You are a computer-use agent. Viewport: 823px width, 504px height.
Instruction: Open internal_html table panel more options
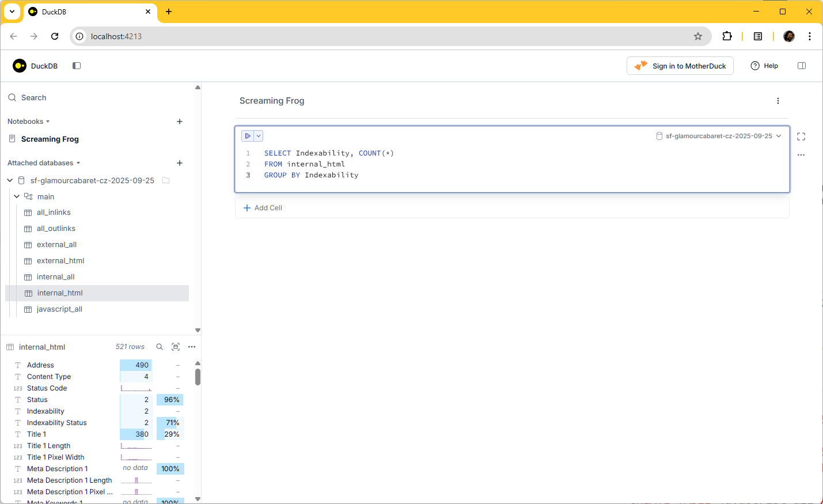(x=192, y=347)
